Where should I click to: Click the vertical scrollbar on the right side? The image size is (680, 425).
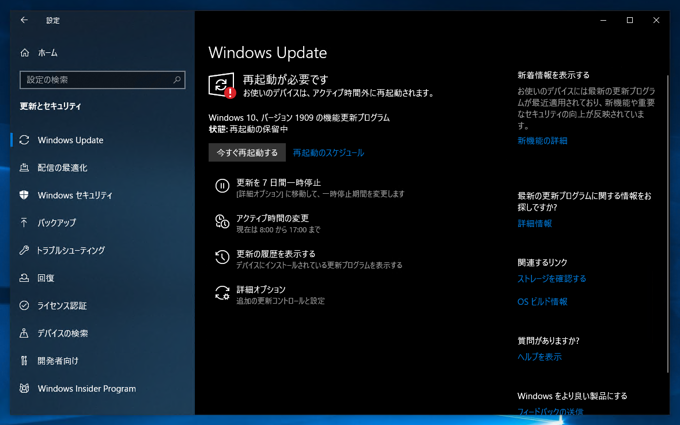pyautogui.click(x=667, y=223)
